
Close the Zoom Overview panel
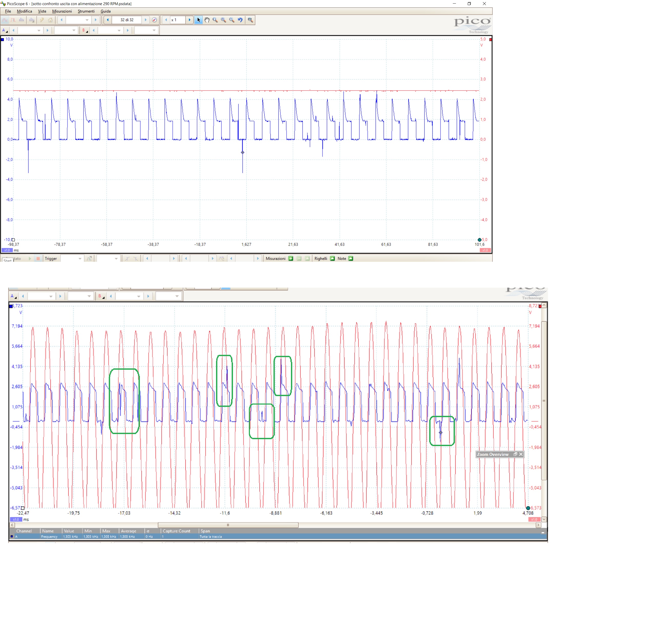tap(521, 454)
